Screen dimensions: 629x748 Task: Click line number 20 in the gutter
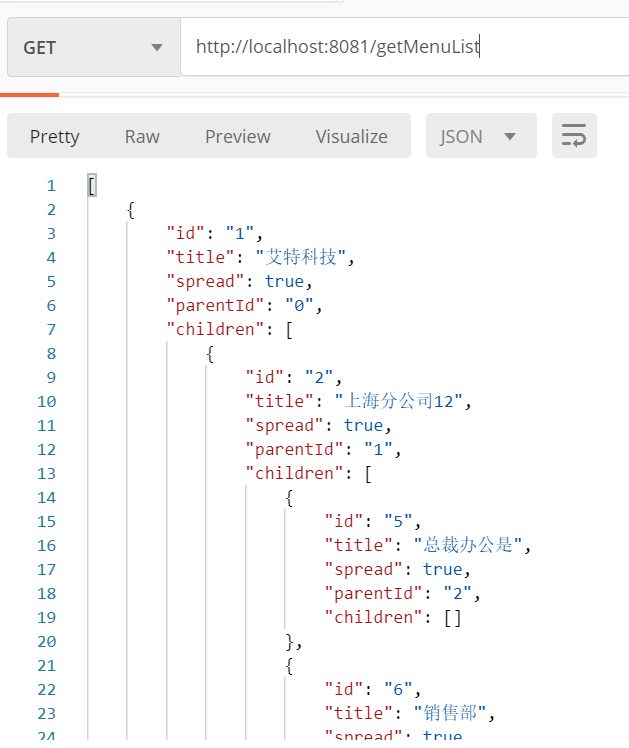point(46,642)
